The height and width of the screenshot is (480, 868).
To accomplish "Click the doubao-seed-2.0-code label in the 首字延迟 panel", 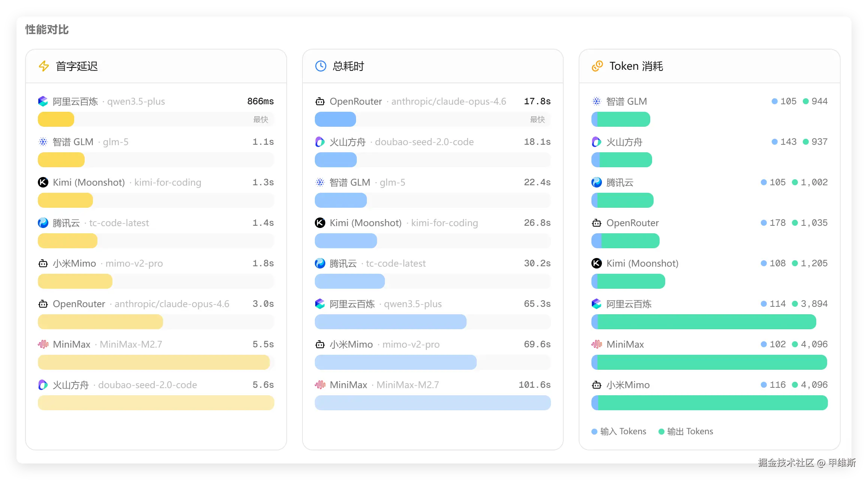I will coord(147,385).
